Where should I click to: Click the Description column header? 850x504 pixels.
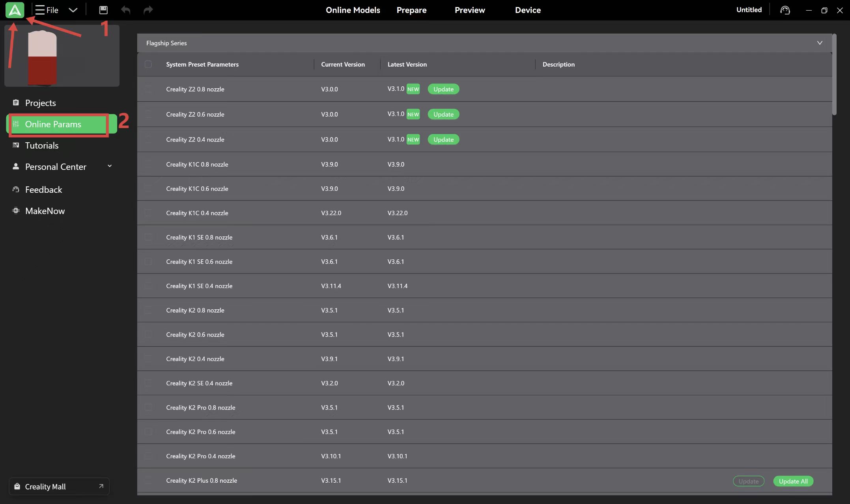[559, 64]
